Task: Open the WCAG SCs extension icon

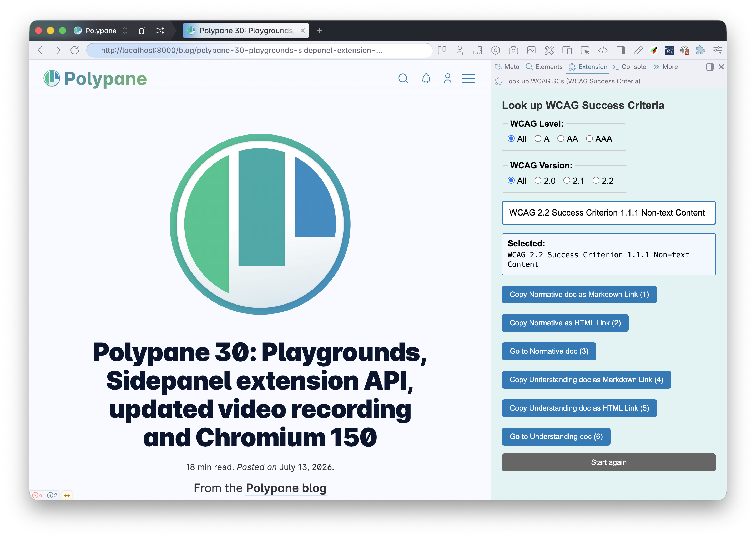Action: [x=669, y=50]
